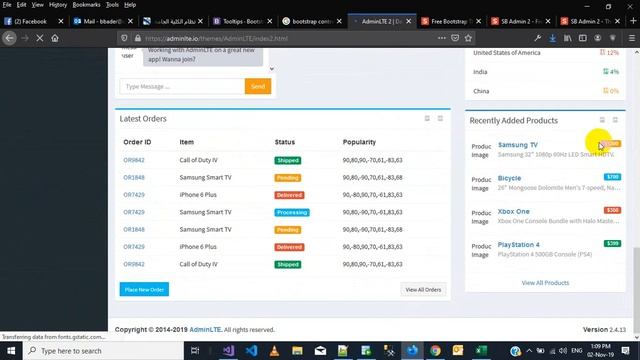Screen dimensions: 640x360
Task: Click the $700 Bicycle price label
Action: pyautogui.click(x=612, y=177)
